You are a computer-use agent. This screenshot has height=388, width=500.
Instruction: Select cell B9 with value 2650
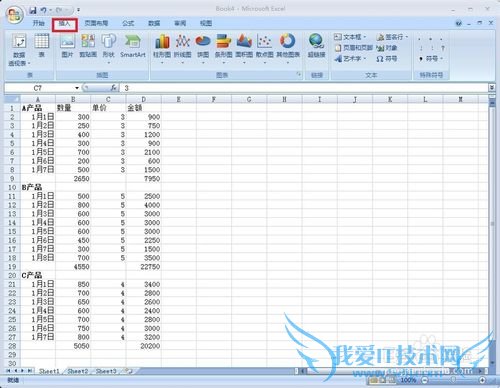pos(73,178)
